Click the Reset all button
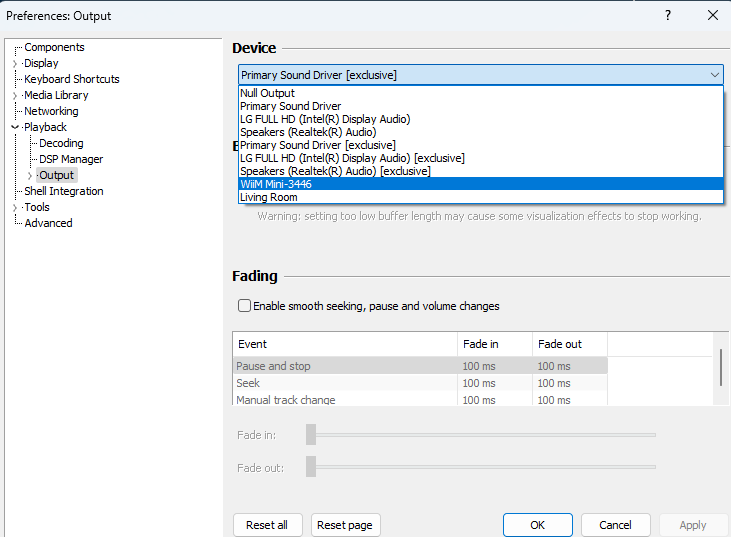This screenshot has width=731, height=537. click(267, 525)
